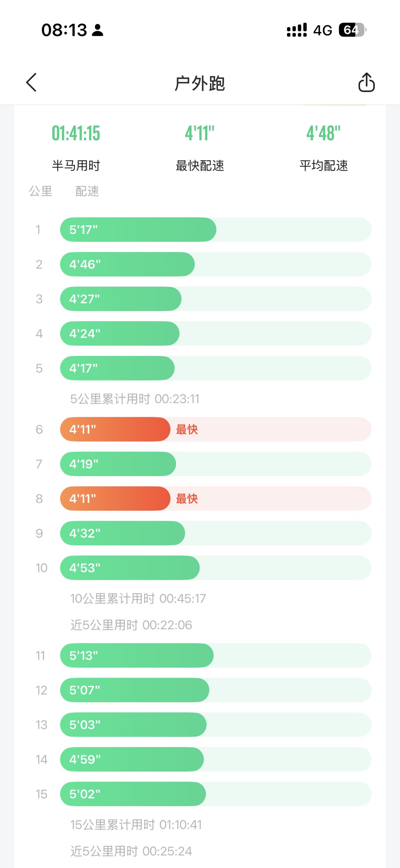Tap the share icon
The width and height of the screenshot is (400, 868).
point(366,82)
